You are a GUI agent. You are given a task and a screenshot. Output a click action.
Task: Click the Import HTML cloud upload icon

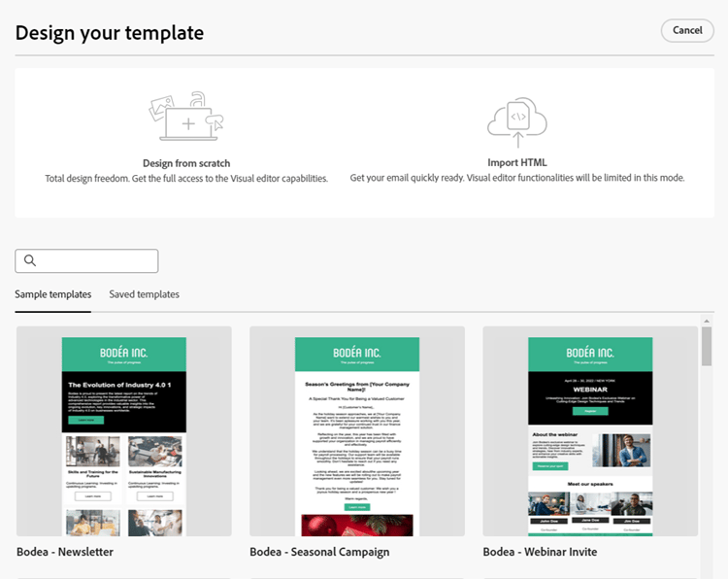coord(517,121)
